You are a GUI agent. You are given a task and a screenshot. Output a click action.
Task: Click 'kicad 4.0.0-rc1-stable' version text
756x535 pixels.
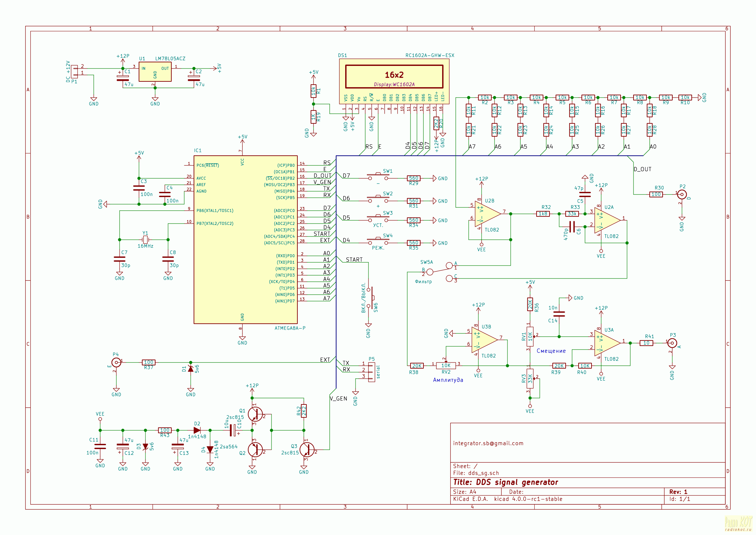pyautogui.click(x=528, y=499)
